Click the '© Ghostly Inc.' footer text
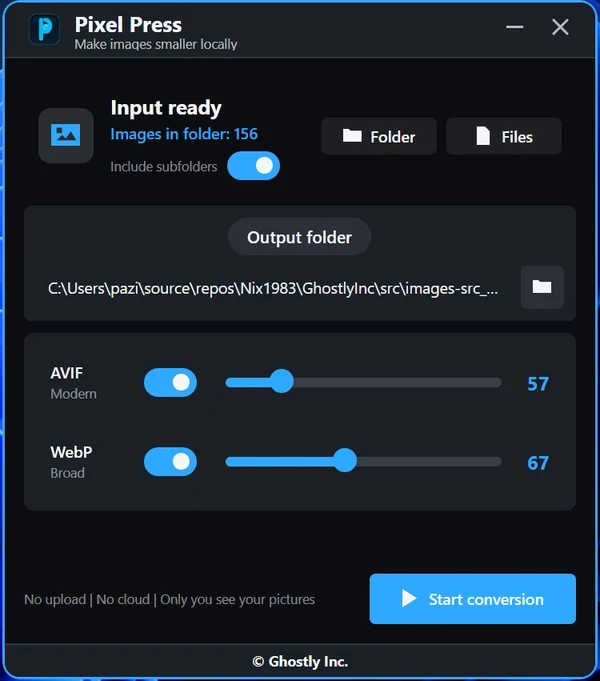This screenshot has width=600, height=681. click(x=300, y=661)
